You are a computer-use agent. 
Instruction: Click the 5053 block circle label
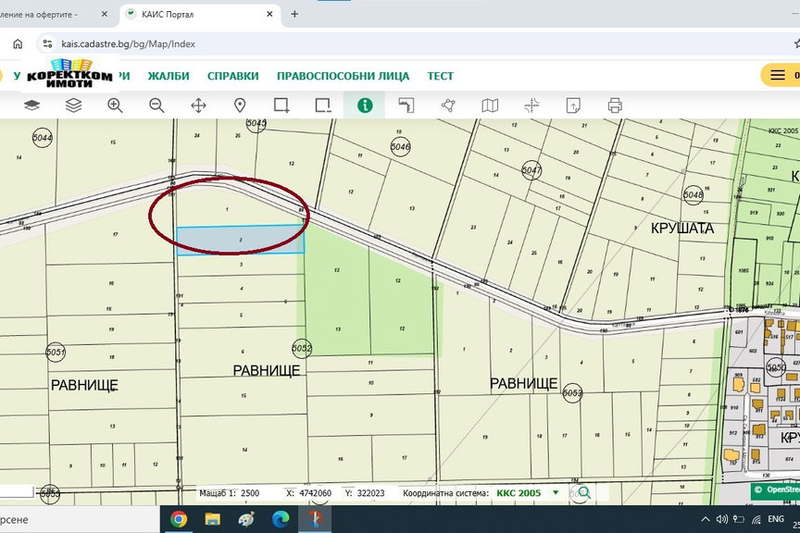[x=572, y=393]
